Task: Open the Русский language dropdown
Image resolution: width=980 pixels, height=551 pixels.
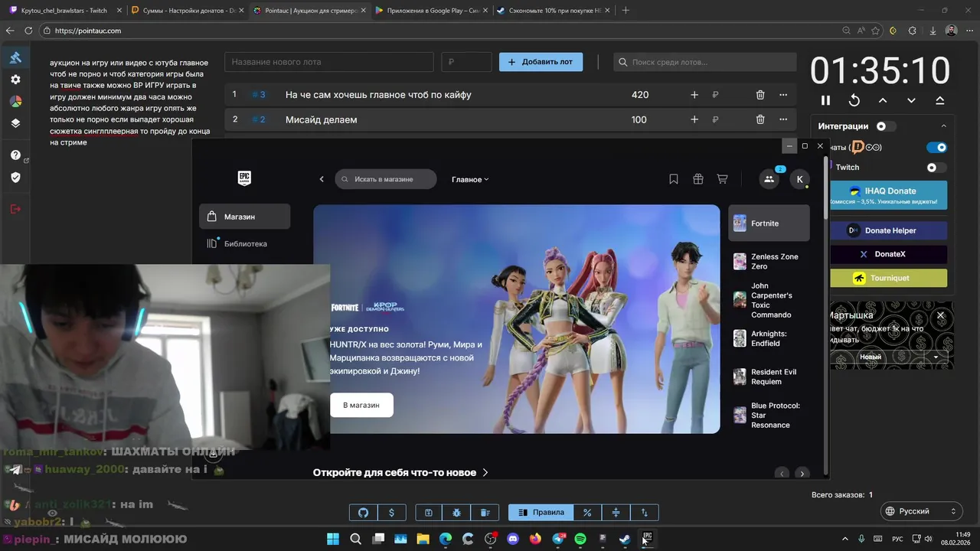Action: coord(921,511)
